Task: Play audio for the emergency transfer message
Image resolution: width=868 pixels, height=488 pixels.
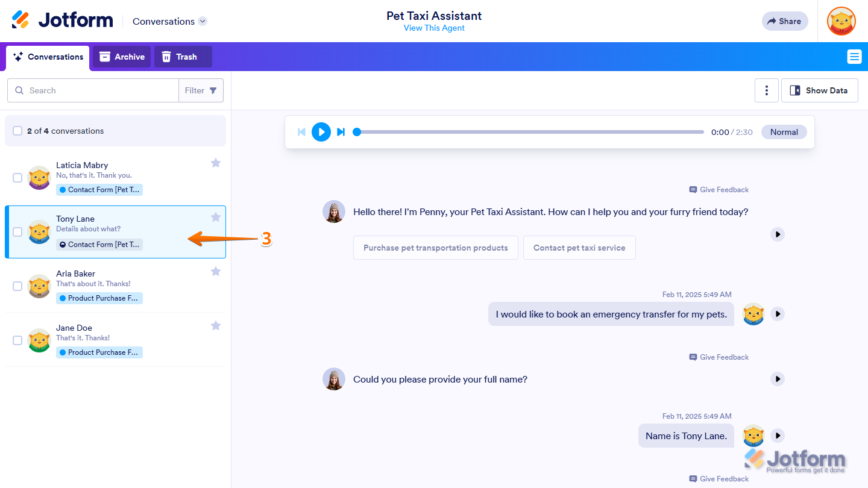Action: pyautogui.click(x=778, y=314)
